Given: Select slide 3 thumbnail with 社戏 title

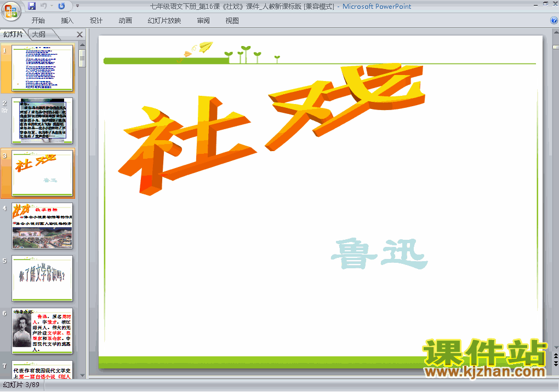Looking at the screenshot, I should point(42,173).
